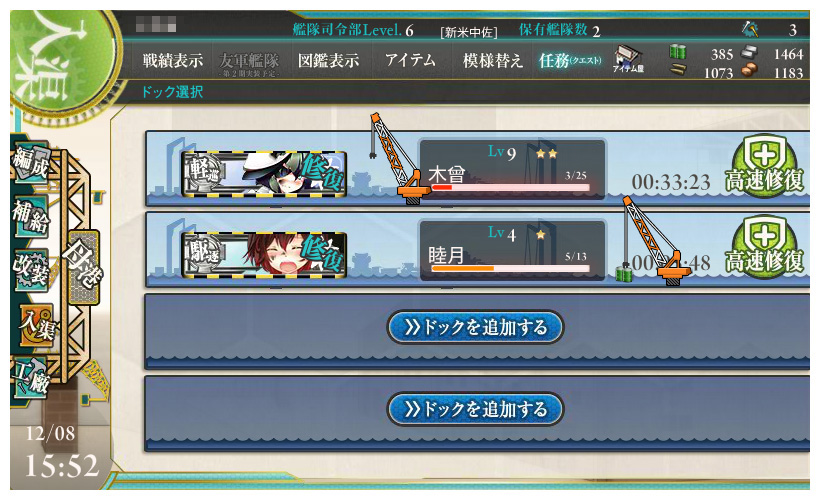Open the 編成 fleet composition icon
Image resolution: width=819 pixels, height=499 pixels.
pos(31,164)
